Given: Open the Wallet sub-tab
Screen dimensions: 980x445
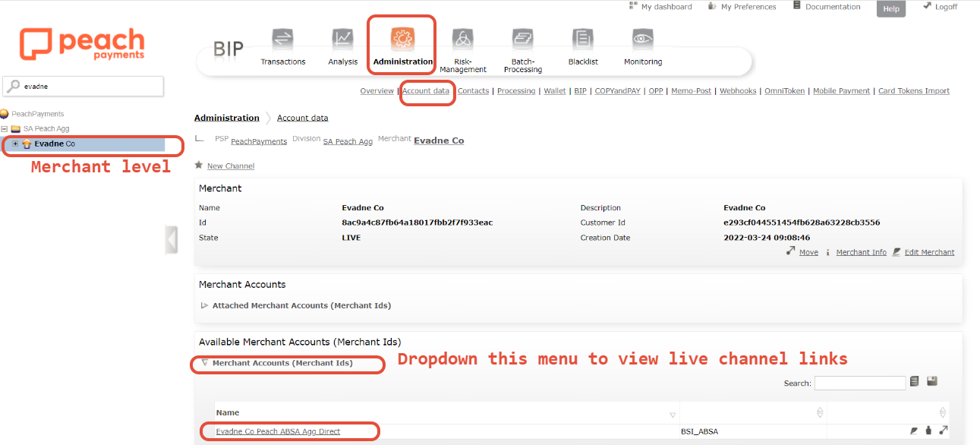Looking at the screenshot, I should pyautogui.click(x=555, y=91).
